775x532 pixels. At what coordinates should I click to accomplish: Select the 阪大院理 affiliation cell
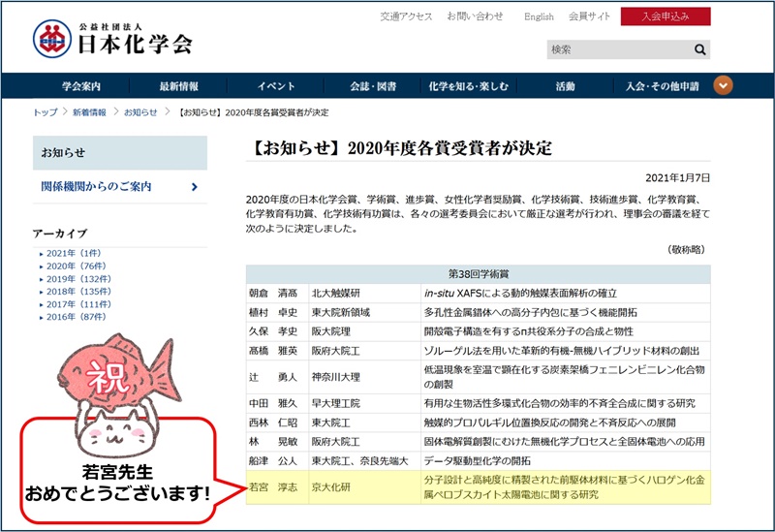point(365,331)
